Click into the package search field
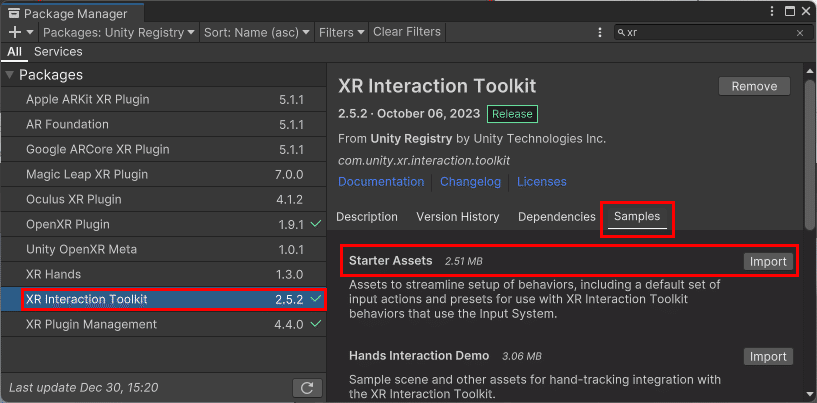The image size is (817, 403). tap(705, 33)
